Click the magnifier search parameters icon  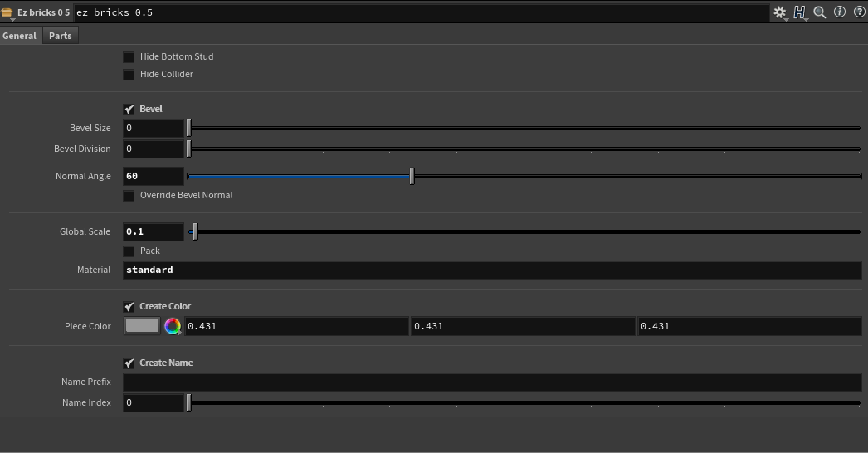click(820, 12)
